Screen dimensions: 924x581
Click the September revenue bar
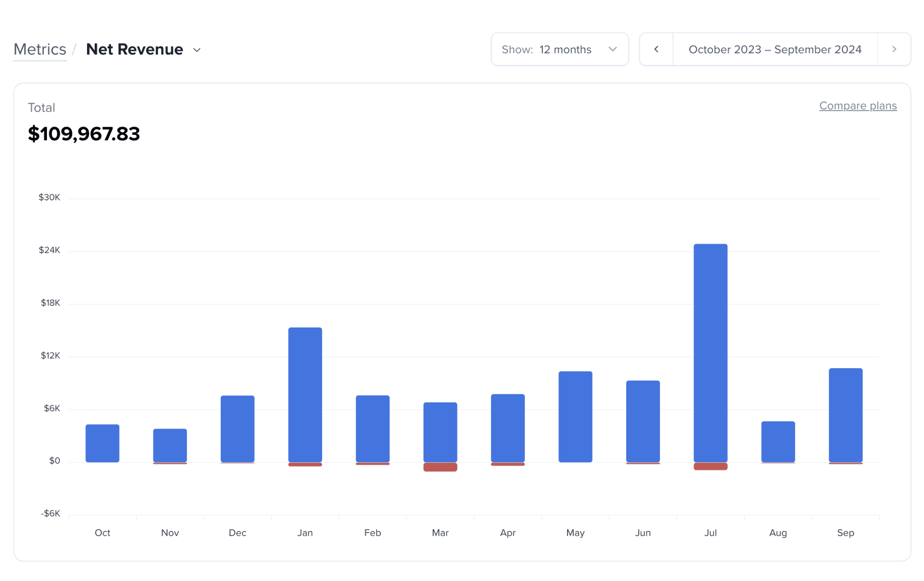point(845,415)
